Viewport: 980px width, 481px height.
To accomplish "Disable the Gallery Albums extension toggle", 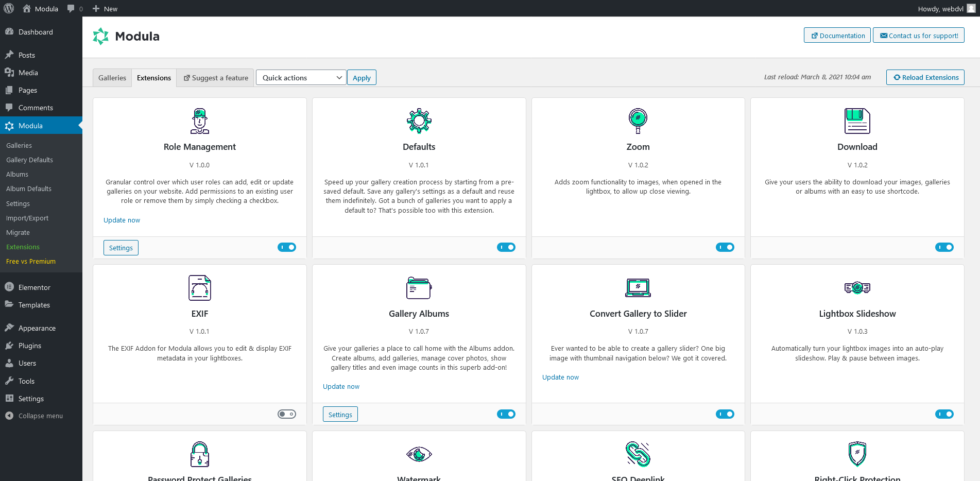I will (506, 414).
